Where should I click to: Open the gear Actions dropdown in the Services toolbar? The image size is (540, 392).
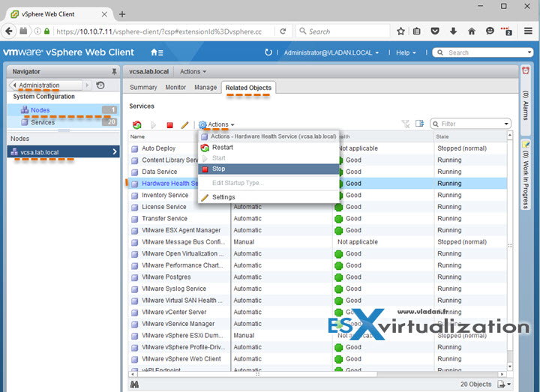(x=217, y=124)
